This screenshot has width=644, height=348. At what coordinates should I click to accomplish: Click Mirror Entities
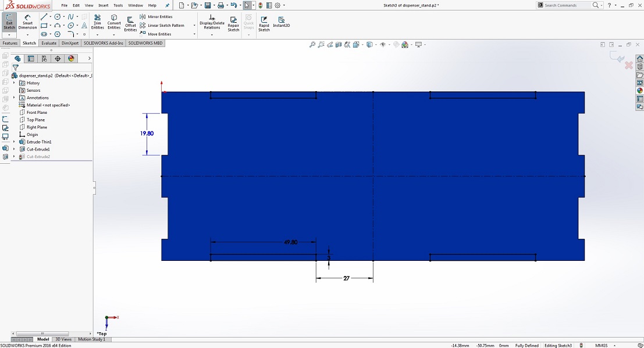coord(156,17)
